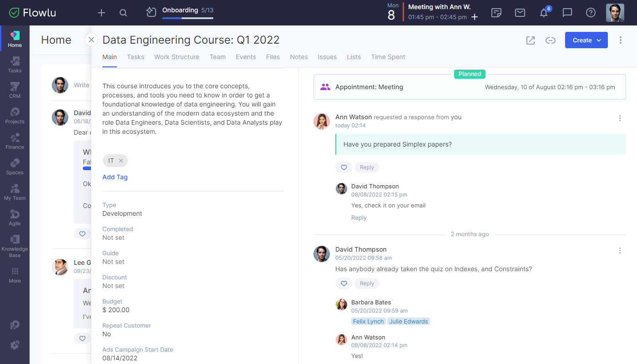Open Tasks in sidebar
Image resolution: width=637 pixels, height=364 pixels.
(15, 64)
